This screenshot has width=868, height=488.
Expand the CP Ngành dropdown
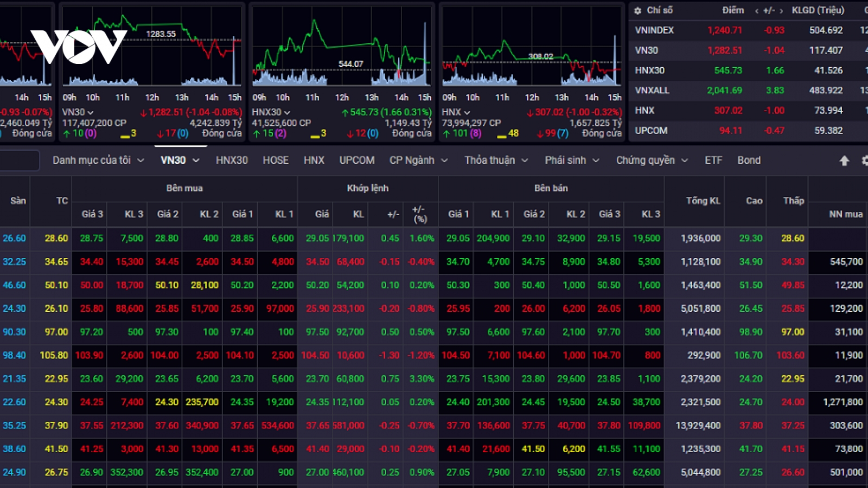(418, 160)
